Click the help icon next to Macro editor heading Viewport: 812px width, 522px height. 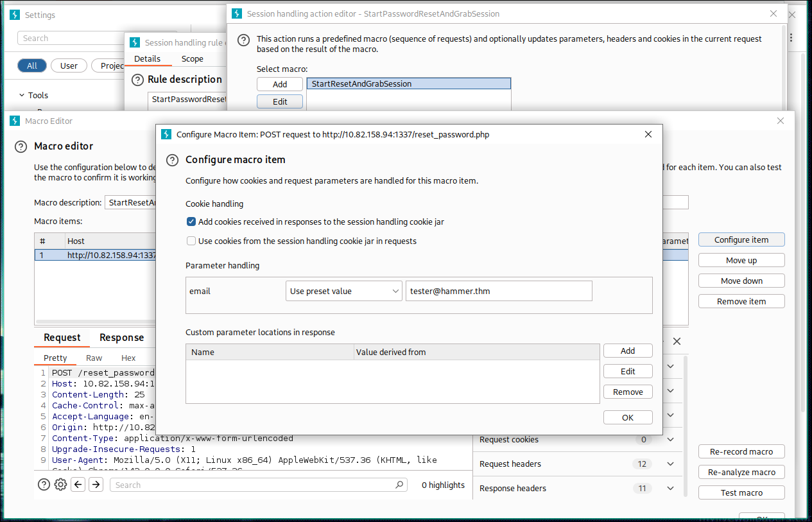[x=21, y=146]
